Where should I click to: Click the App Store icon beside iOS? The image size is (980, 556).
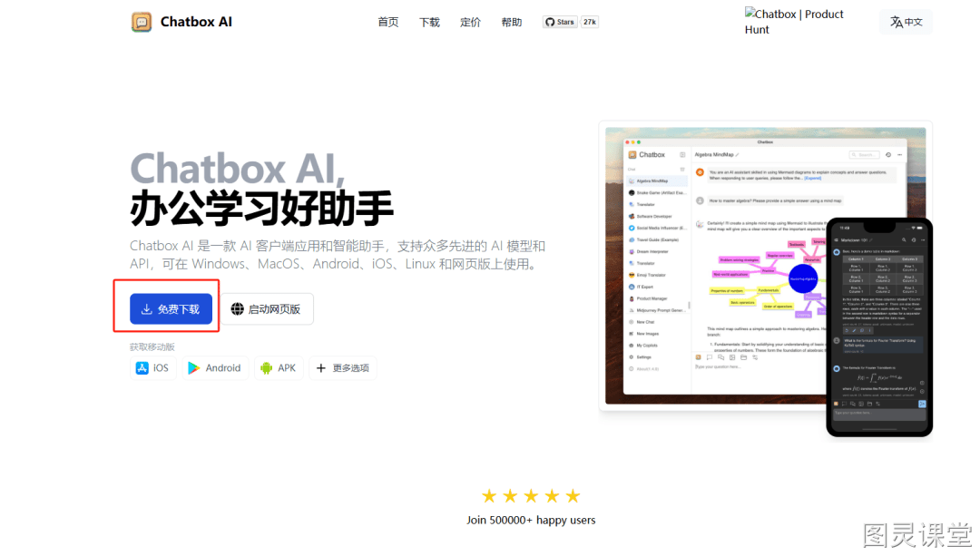pos(142,368)
